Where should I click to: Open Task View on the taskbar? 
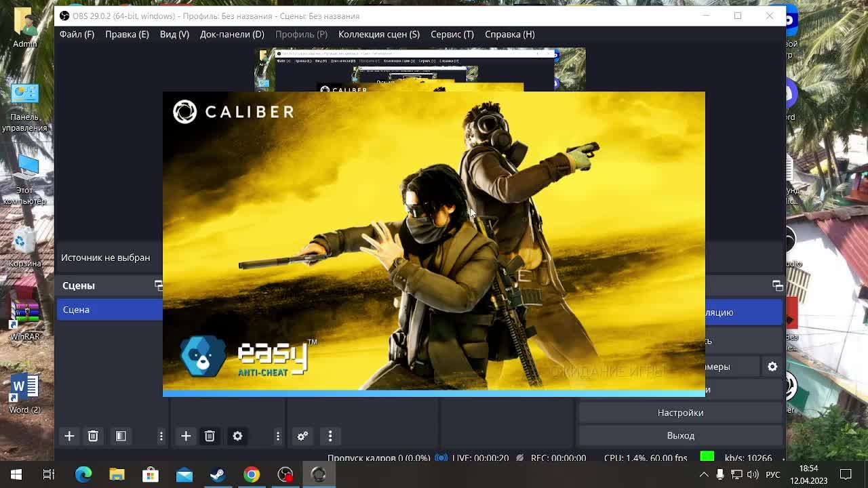[x=49, y=474]
